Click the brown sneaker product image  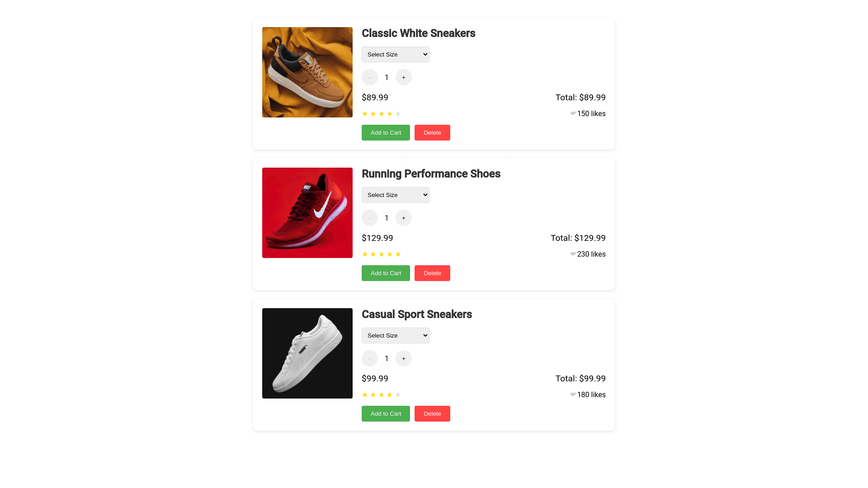click(307, 72)
